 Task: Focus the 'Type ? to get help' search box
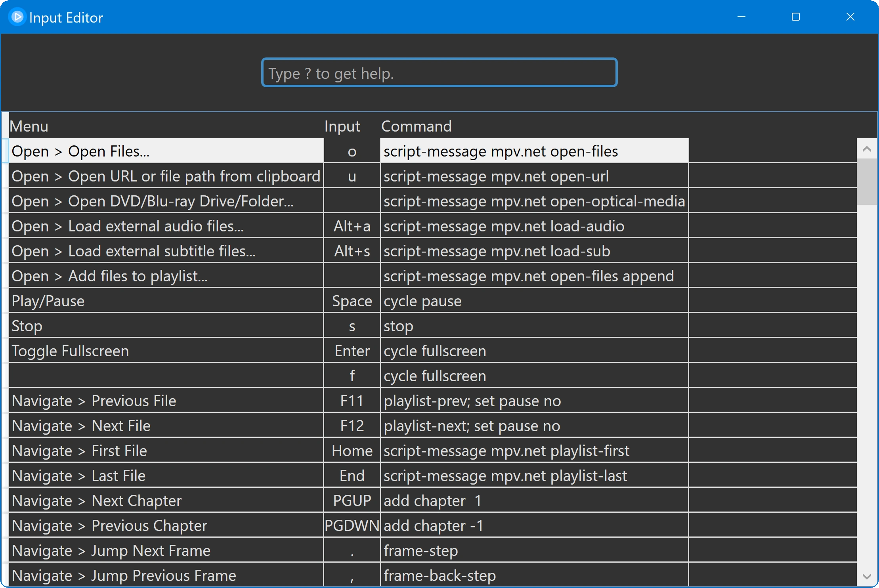tap(439, 73)
